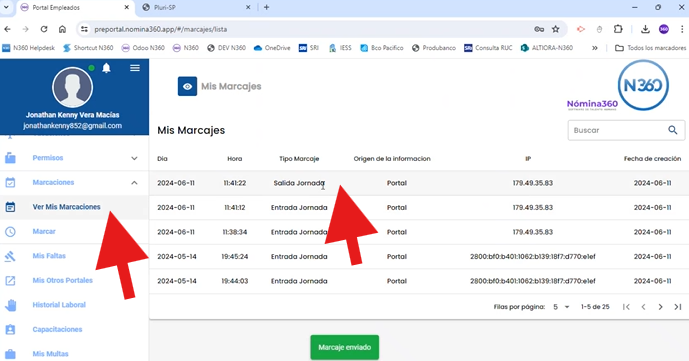Click the Mis Multas briefcase icon
This screenshot has width=689, height=361.
10,354
